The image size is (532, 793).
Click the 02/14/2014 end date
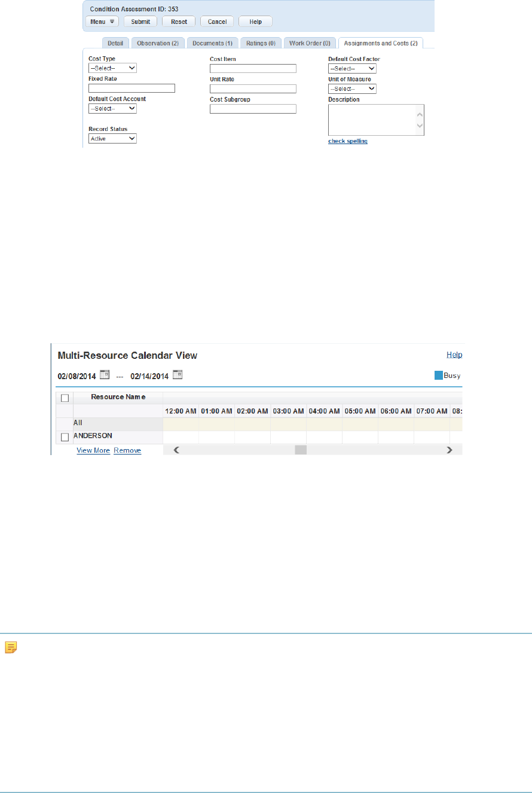(149, 376)
